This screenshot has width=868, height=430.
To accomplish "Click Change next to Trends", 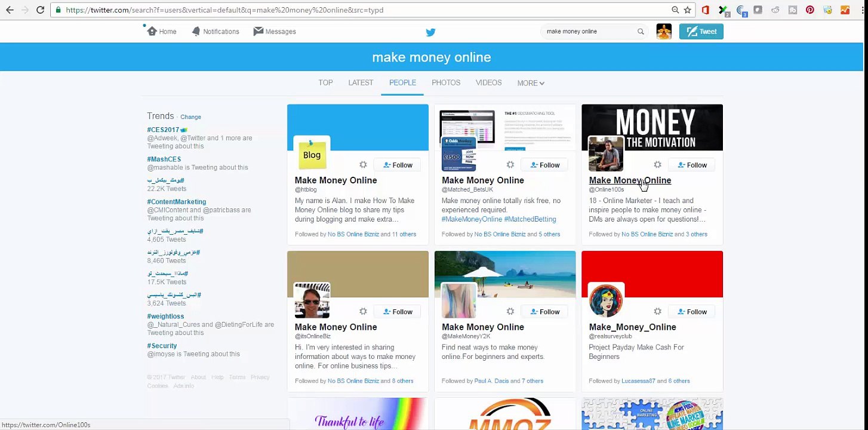I will (x=190, y=117).
